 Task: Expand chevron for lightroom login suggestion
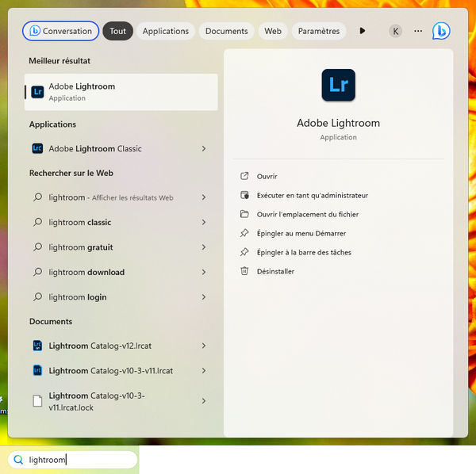(203, 297)
